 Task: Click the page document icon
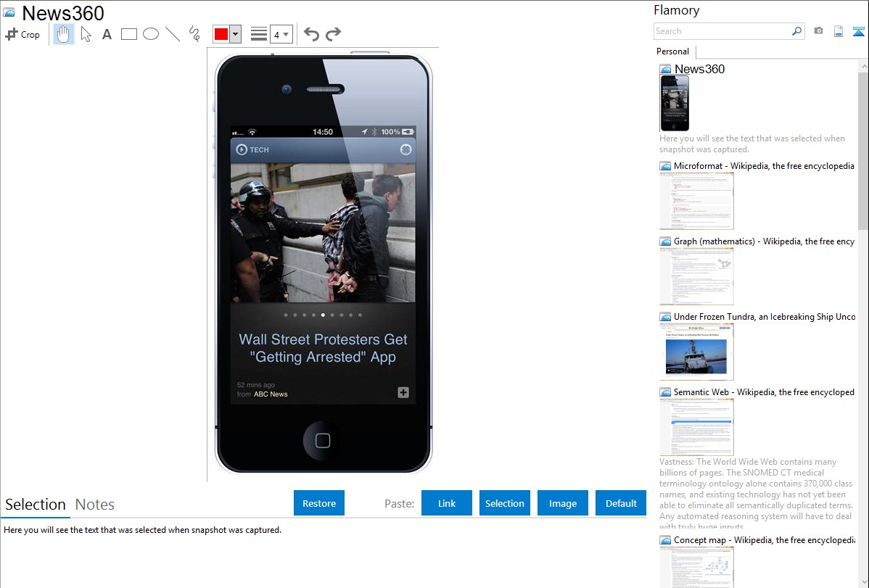(839, 31)
